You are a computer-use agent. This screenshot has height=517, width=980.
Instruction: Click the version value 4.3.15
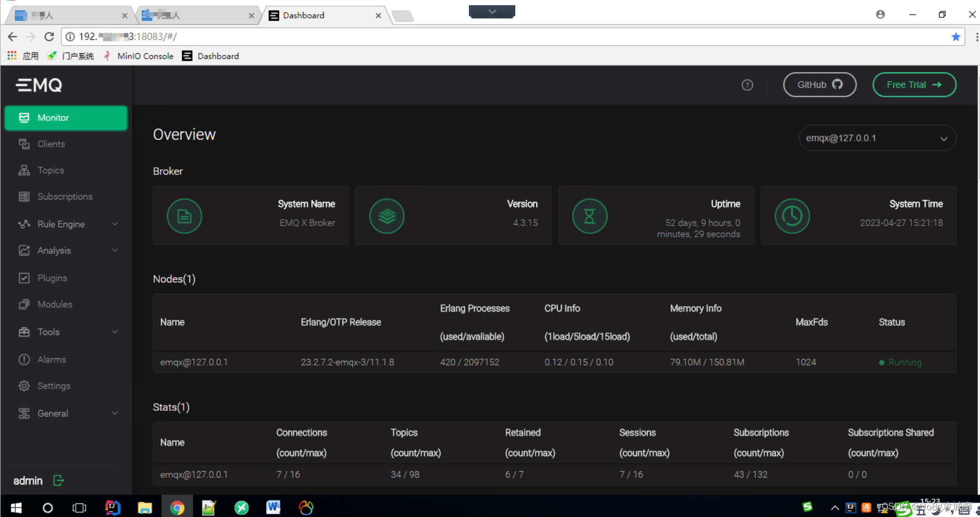525,223
